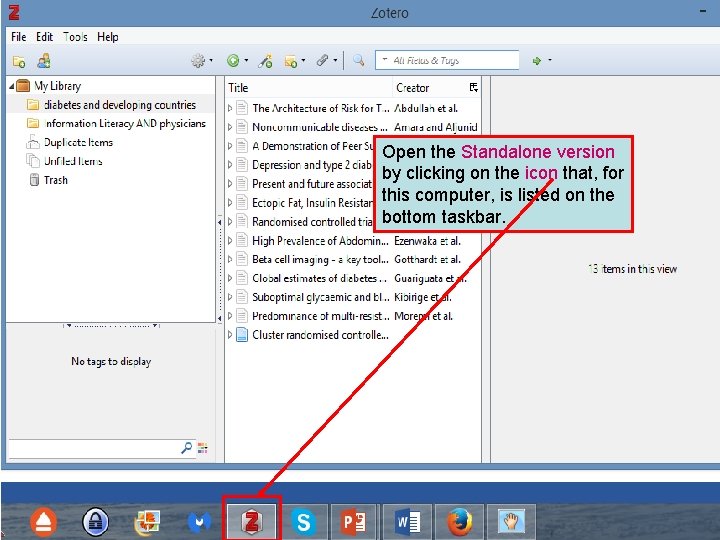Open the New Note dropdown arrow
The height and width of the screenshot is (540, 720).
pos(303,60)
